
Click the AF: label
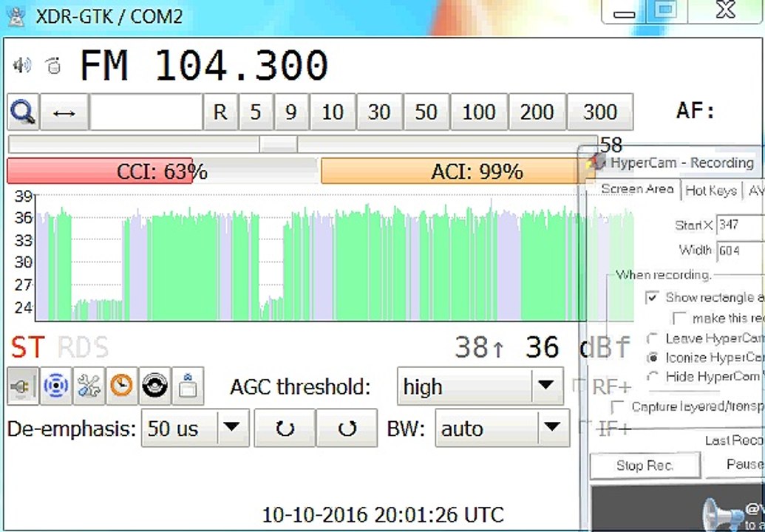click(x=696, y=111)
